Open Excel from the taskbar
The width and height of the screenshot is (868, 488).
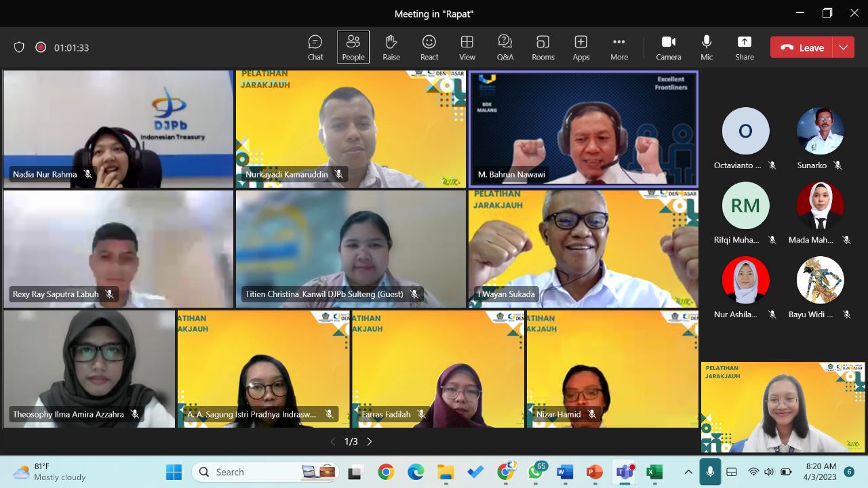click(x=654, y=472)
